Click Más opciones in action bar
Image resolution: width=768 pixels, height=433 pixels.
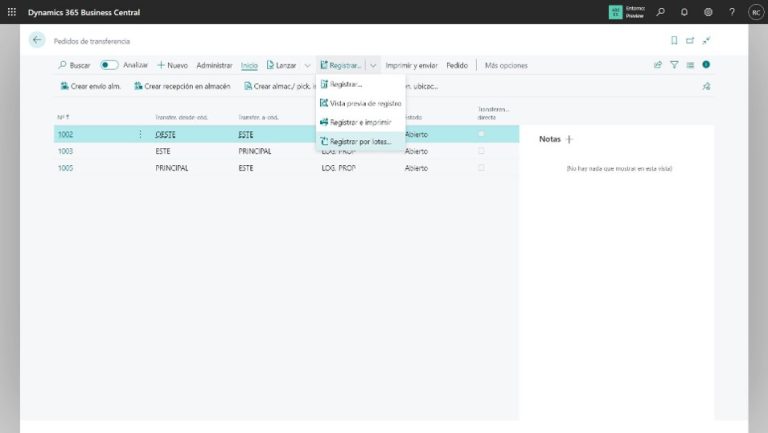point(506,65)
